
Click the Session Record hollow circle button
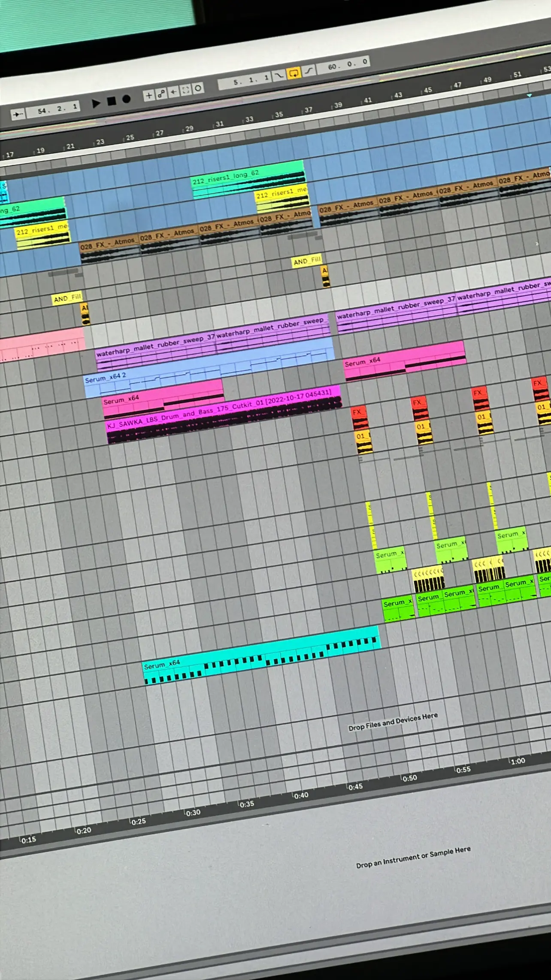tap(198, 88)
